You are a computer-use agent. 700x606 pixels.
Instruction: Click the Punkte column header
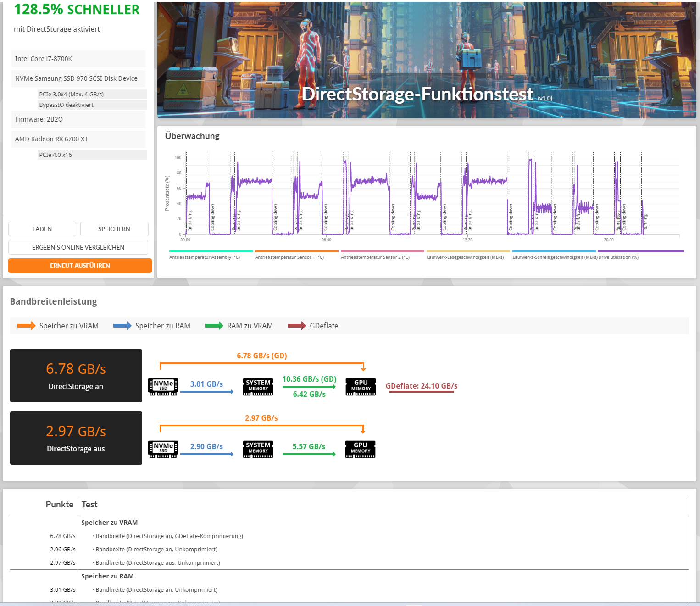pos(60,504)
